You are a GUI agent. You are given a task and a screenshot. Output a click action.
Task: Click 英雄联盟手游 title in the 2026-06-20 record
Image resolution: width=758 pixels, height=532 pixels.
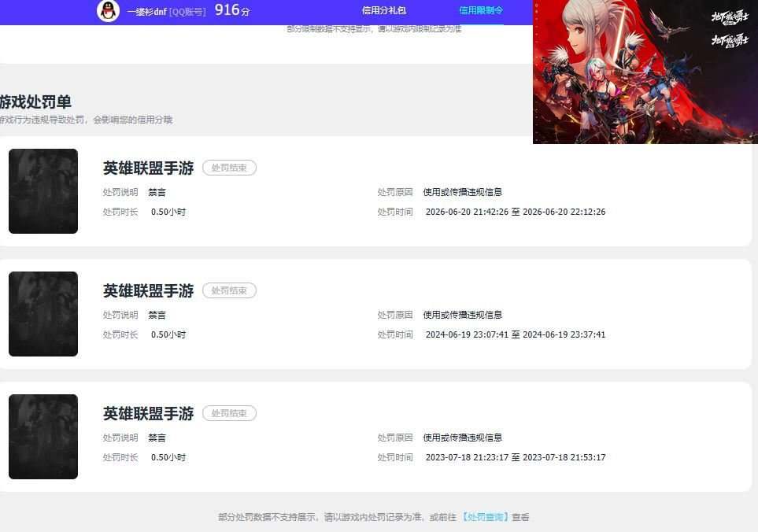point(149,168)
